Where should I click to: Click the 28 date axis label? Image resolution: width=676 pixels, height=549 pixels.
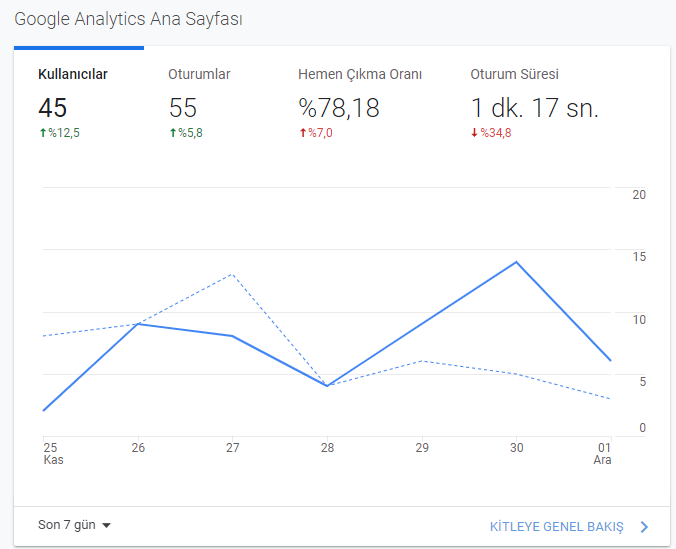pos(327,448)
